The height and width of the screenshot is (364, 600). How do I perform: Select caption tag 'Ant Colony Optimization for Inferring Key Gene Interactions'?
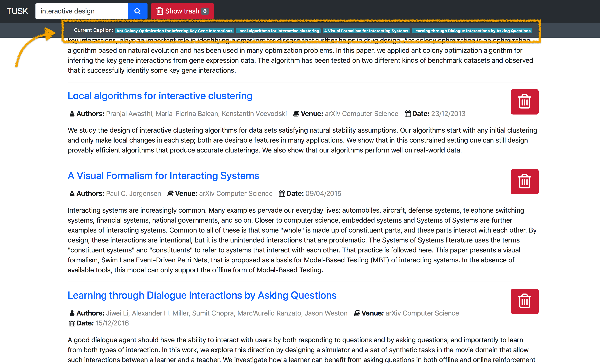[x=174, y=31]
